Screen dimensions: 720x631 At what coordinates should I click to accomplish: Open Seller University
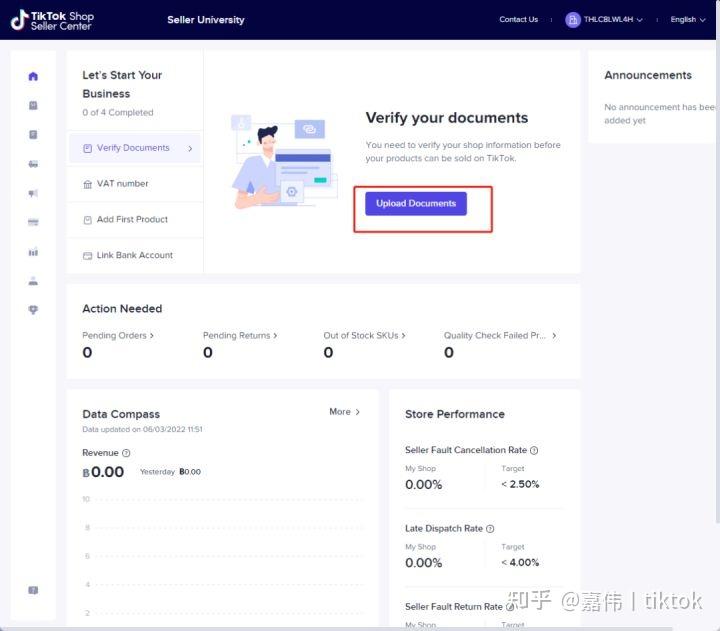tap(206, 20)
